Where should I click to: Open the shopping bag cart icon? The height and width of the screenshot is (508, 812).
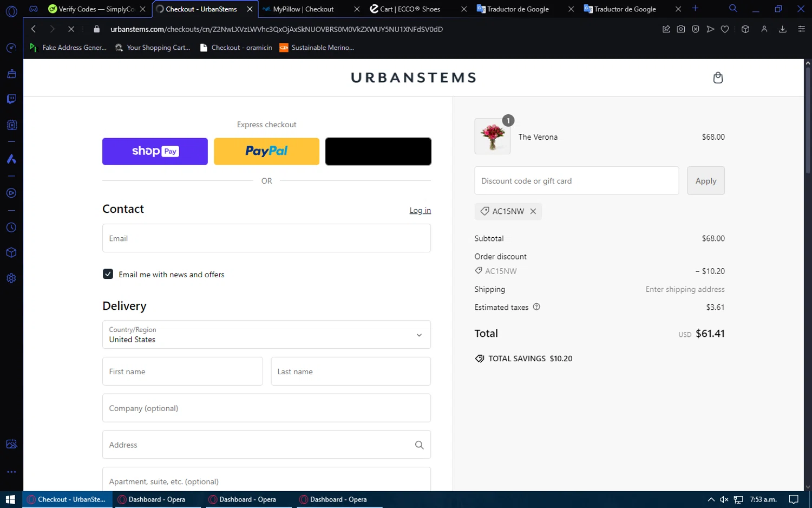click(x=718, y=78)
